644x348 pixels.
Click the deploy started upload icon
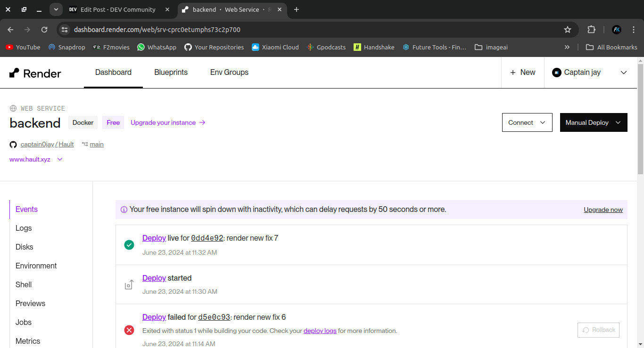coord(129,284)
